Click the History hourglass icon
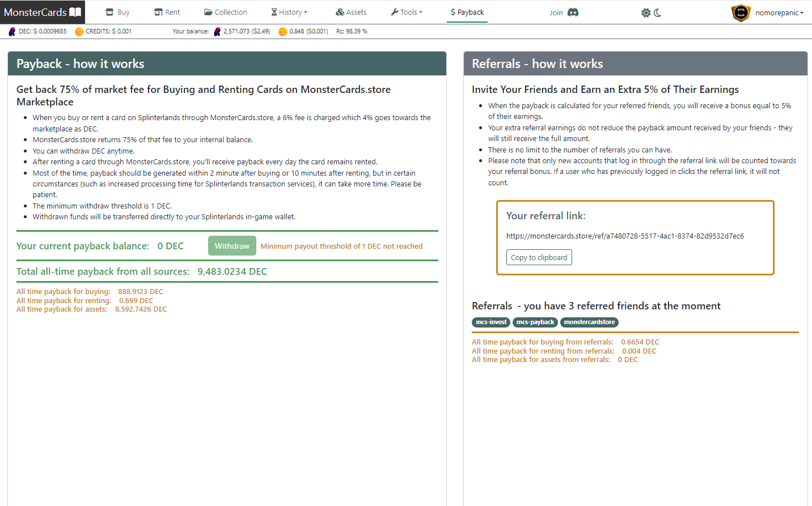Viewport: 812px width, 506px height. pos(274,12)
